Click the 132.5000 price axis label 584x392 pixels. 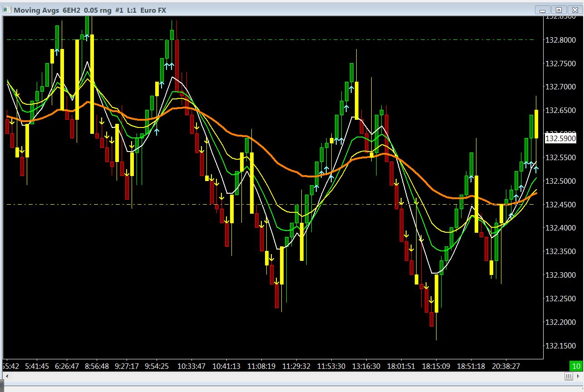(x=560, y=181)
